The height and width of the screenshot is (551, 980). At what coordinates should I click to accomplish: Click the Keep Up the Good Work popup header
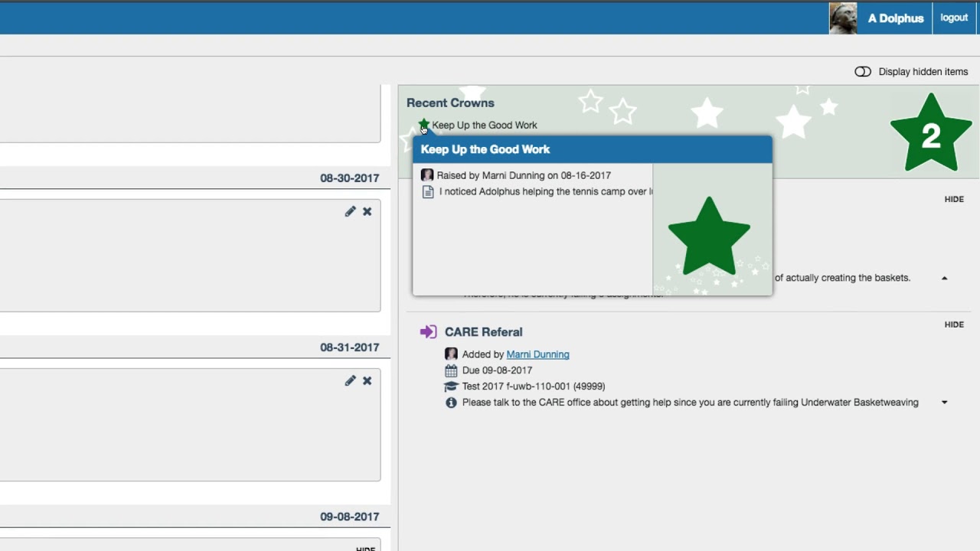pyautogui.click(x=593, y=149)
